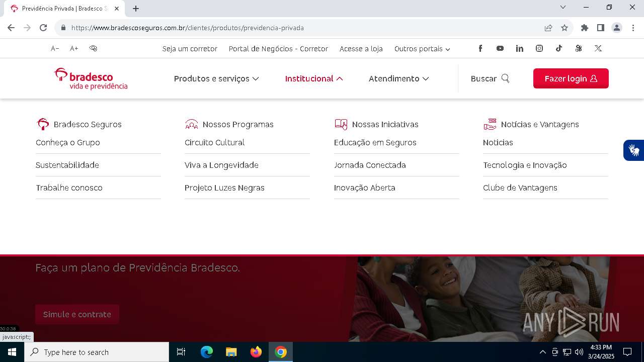Toggle Chrome side panel icon

click(x=601, y=28)
